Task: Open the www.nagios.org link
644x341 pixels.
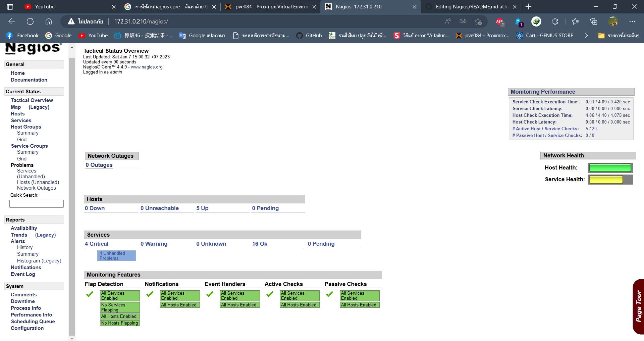Action: coord(147,67)
